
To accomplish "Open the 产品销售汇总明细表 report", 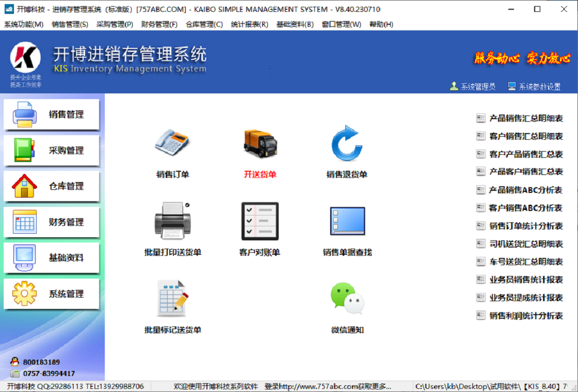I will [525, 119].
